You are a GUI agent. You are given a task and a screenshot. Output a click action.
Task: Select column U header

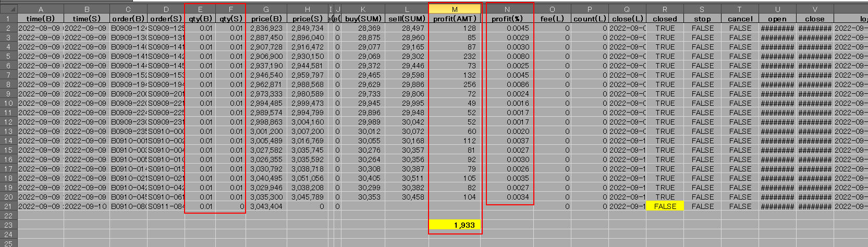tap(777, 9)
